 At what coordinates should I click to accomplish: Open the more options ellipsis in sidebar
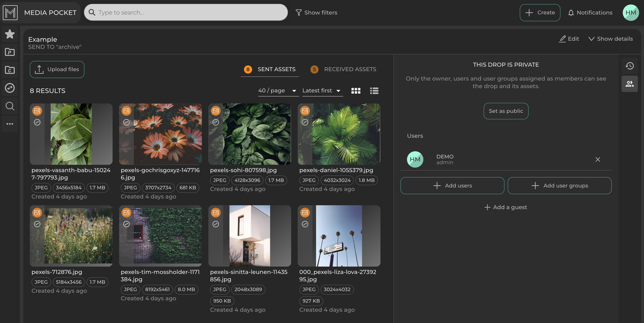tap(10, 124)
